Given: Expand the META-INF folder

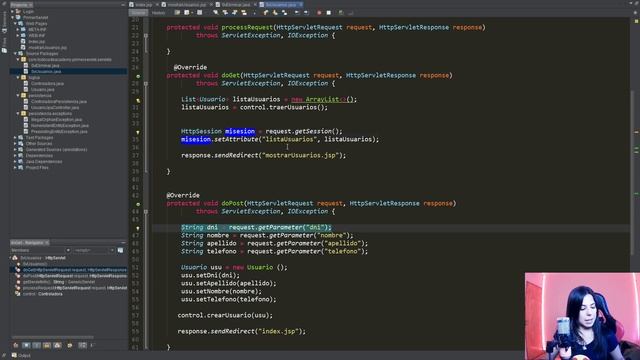Looking at the screenshot, I should pyautogui.click(x=18, y=29).
